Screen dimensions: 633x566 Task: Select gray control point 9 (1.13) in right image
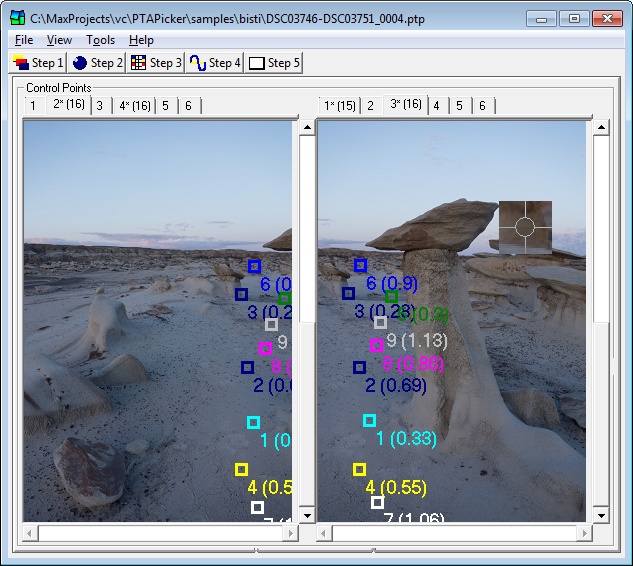pyautogui.click(x=380, y=323)
